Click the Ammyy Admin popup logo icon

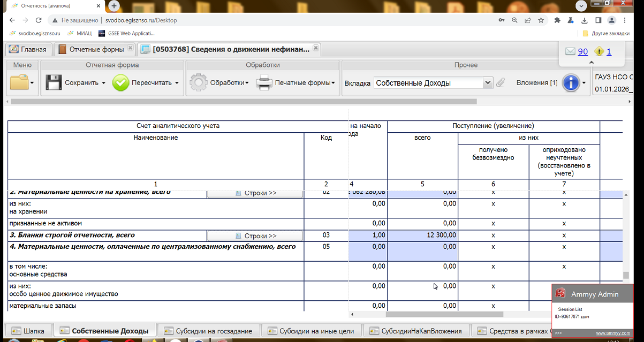pos(560,293)
